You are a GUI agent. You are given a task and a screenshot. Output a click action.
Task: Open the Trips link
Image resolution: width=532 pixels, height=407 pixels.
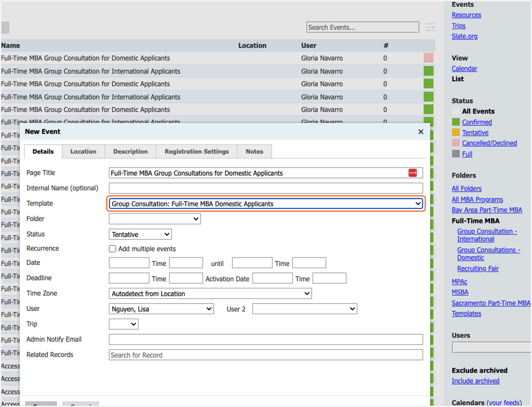[x=458, y=26]
